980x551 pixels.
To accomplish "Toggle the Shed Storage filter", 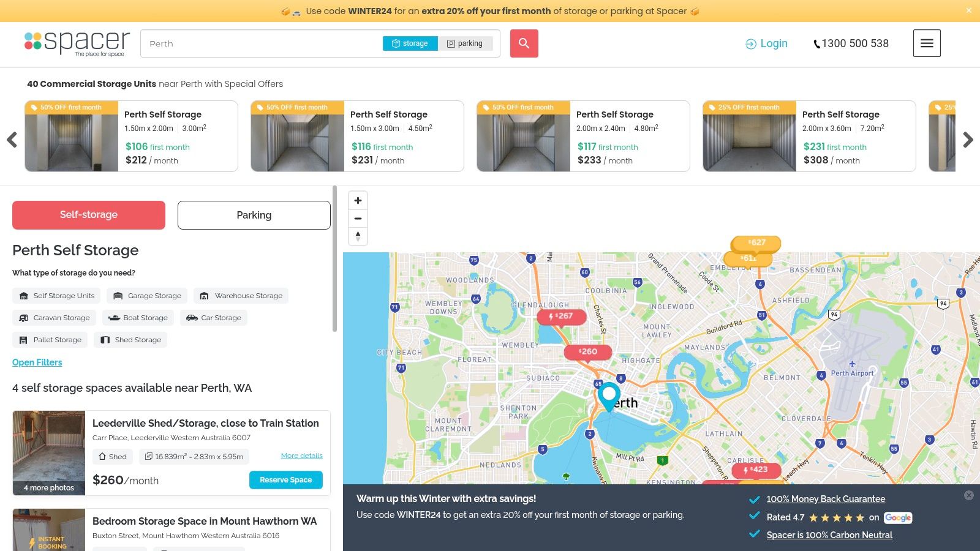I will point(130,340).
